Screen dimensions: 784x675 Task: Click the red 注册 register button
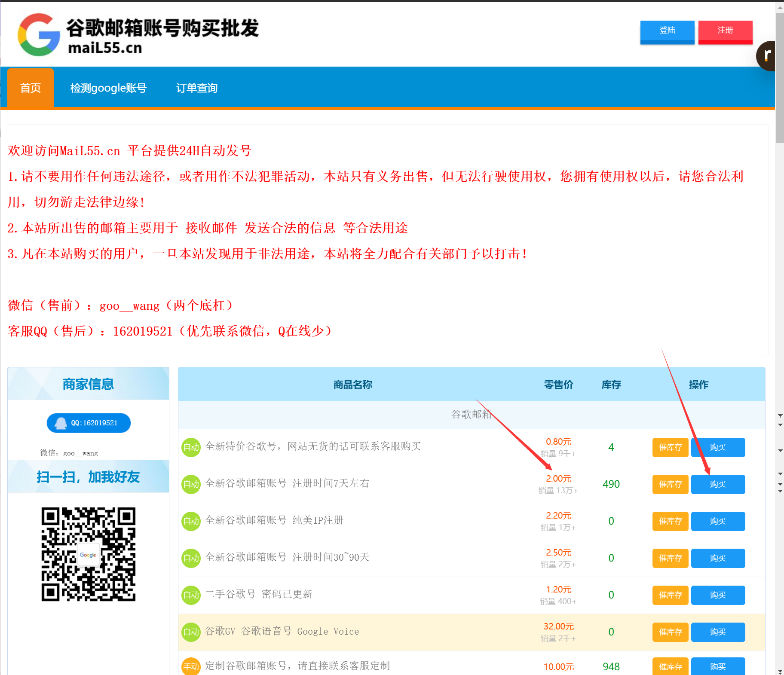pyautogui.click(x=725, y=32)
